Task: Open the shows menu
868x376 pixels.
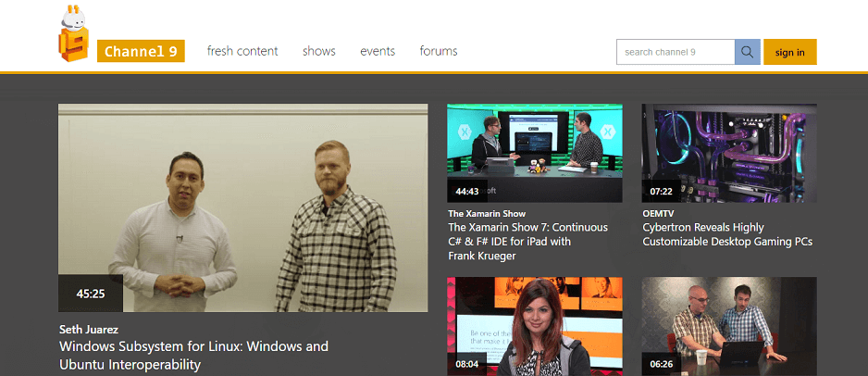Action: [319, 51]
